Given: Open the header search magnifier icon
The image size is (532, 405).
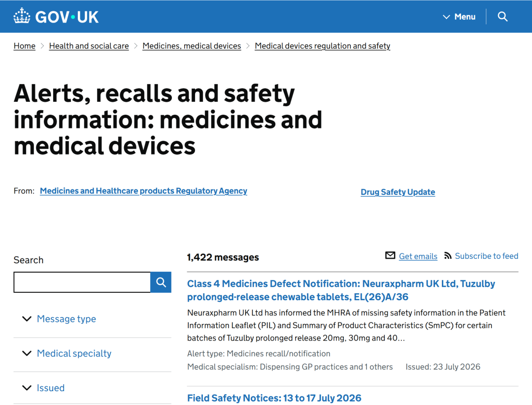Looking at the screenshot, I should 502,16.
